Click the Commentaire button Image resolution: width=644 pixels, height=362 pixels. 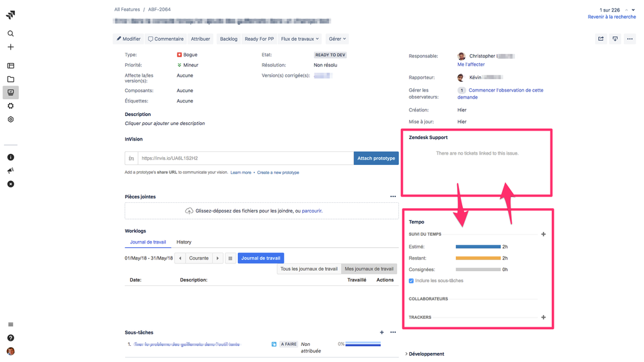click(166, 39)
